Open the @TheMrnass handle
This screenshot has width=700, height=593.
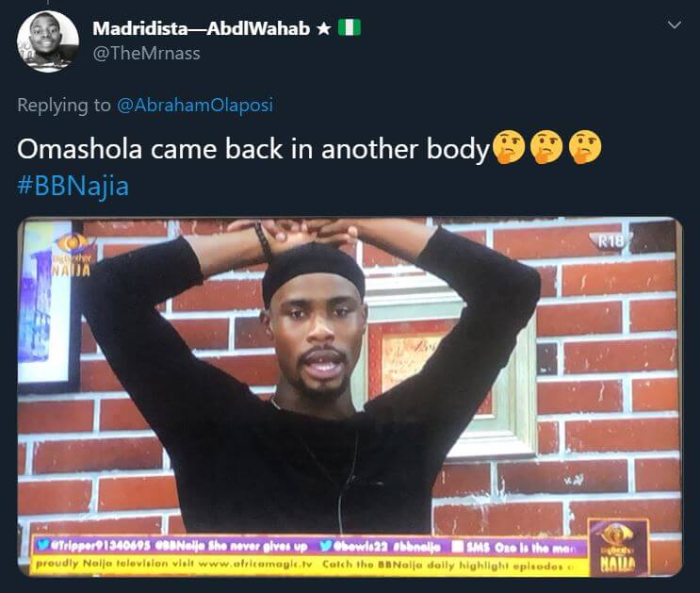pos(146,54)
